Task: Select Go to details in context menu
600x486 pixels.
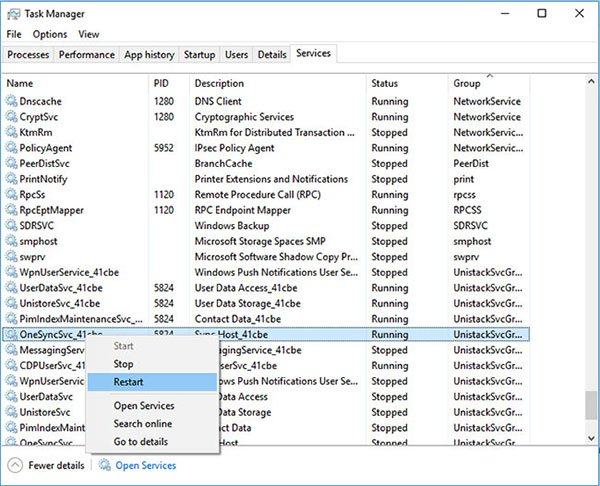Action: pyautogui.click(x=142, y=441)
